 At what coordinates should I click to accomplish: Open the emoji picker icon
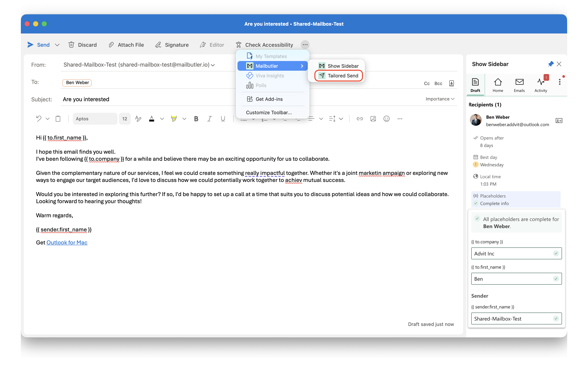coord(386,119)
